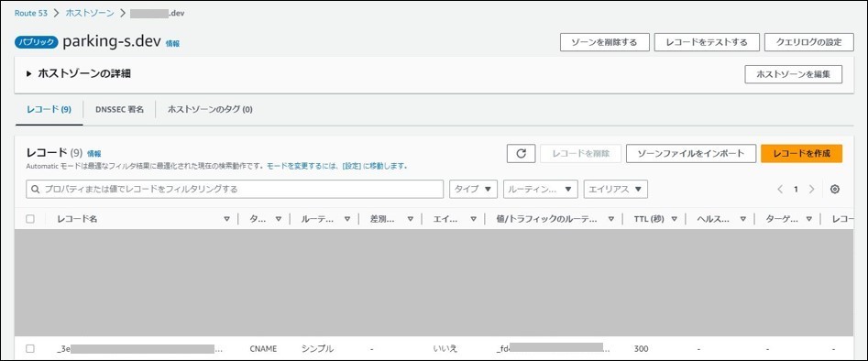
Task: Go to next page arrow
Action: 811,190
